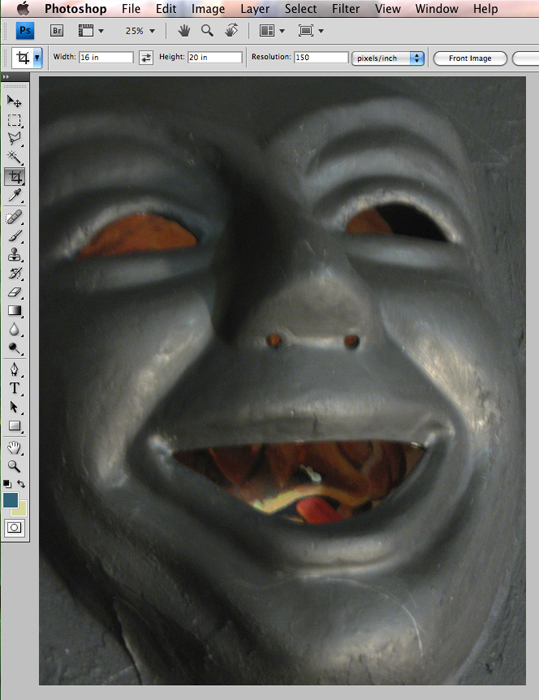
Task: Open the pixels/inch units dropdown
Action: [388, 58]
